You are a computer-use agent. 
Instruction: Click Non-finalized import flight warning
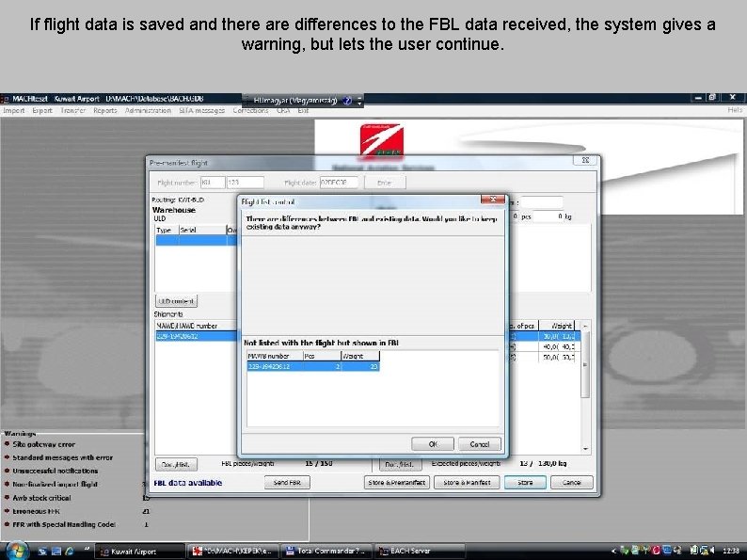pyautogui.click(x=55, y=484)
